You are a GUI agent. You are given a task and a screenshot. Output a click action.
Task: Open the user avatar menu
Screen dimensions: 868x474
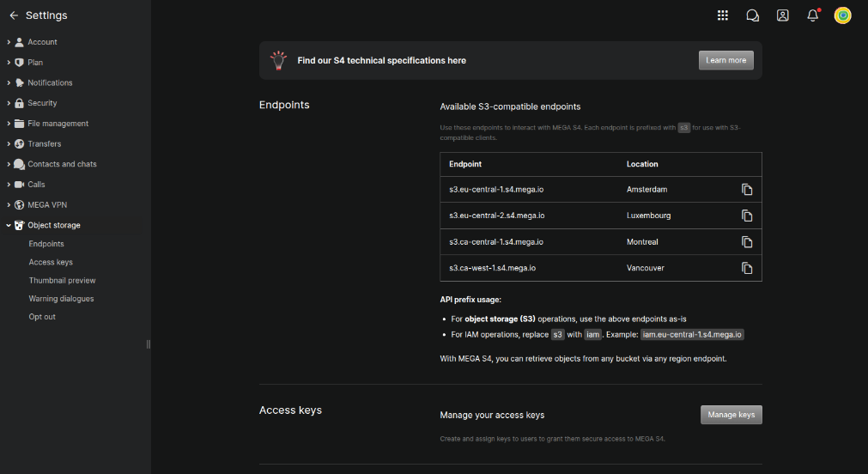coord(842,15)
